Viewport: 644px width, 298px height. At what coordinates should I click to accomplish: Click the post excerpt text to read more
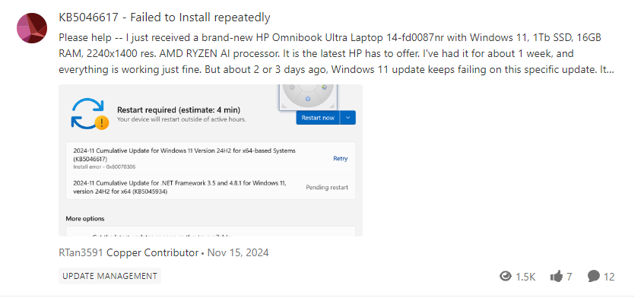336,54
